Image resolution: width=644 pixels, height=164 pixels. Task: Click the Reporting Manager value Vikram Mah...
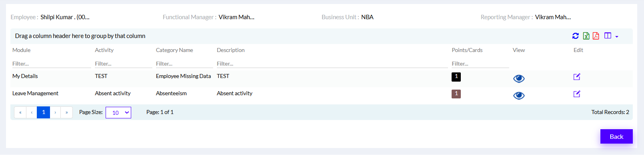tap(553, 17)
